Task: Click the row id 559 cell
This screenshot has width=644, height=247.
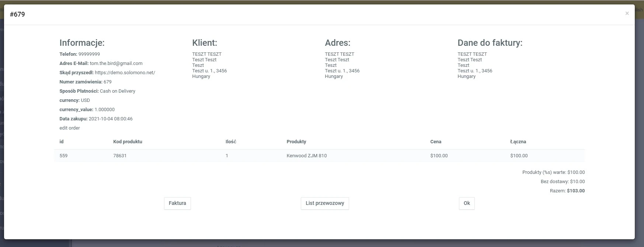Action: tap(63, 156)
